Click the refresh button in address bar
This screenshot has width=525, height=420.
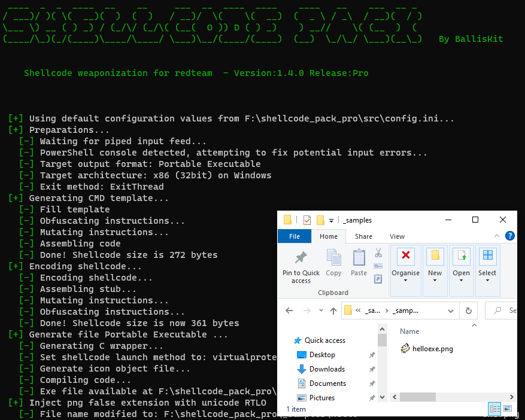pos(468,311)
